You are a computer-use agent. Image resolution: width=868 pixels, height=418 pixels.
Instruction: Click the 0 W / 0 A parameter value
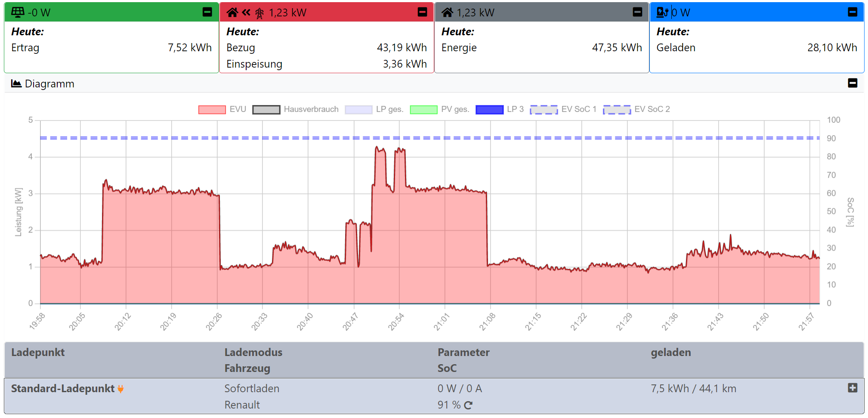pos(460,389)
